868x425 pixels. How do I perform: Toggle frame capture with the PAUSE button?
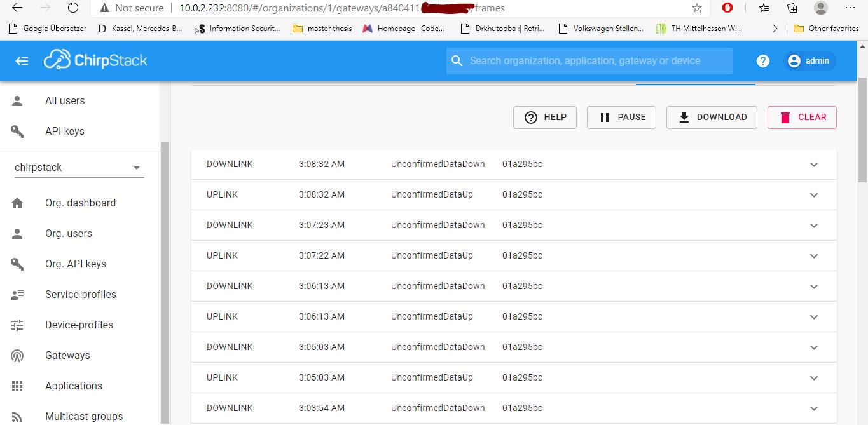[621, 117]
